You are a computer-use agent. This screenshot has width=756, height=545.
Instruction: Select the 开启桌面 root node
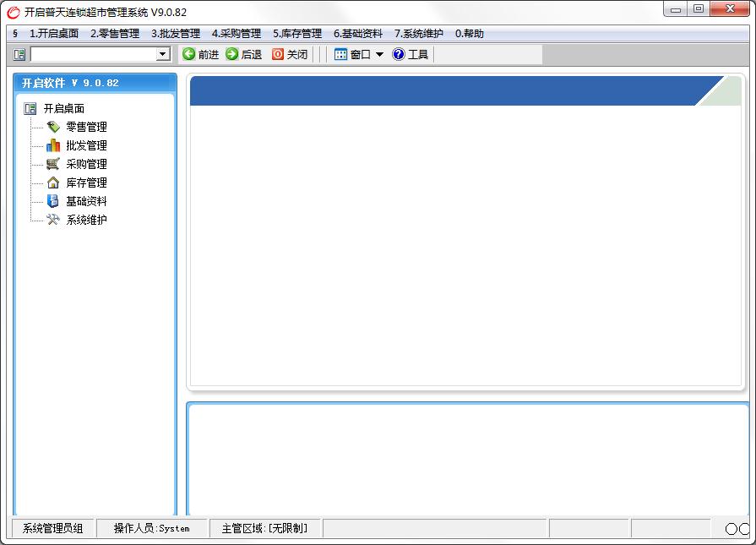(64, 108)
